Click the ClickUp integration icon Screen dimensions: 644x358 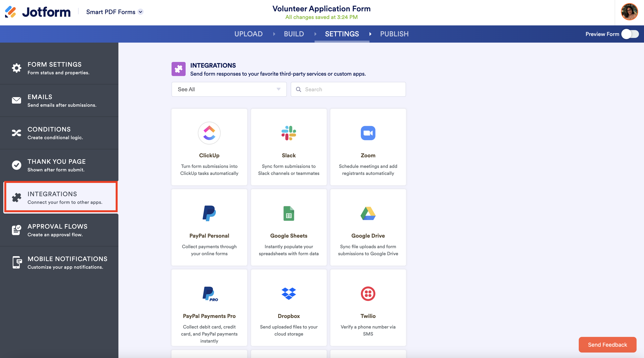209,133
